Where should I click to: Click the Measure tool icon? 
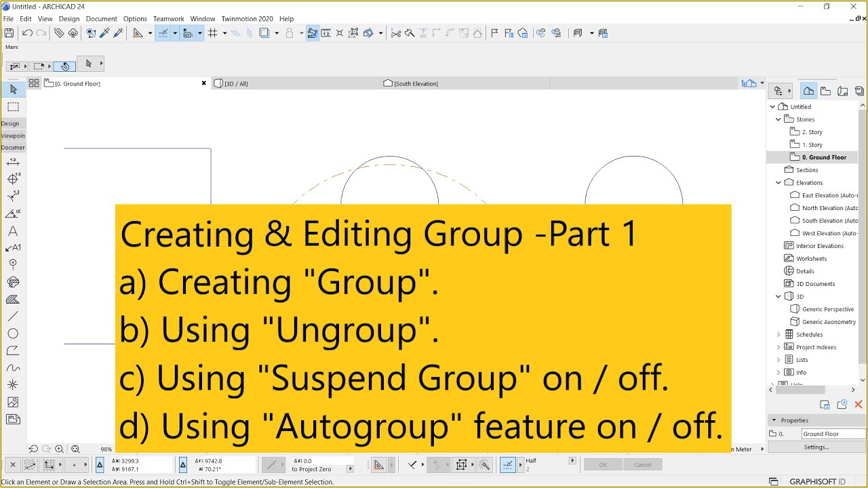pos(325,33)
